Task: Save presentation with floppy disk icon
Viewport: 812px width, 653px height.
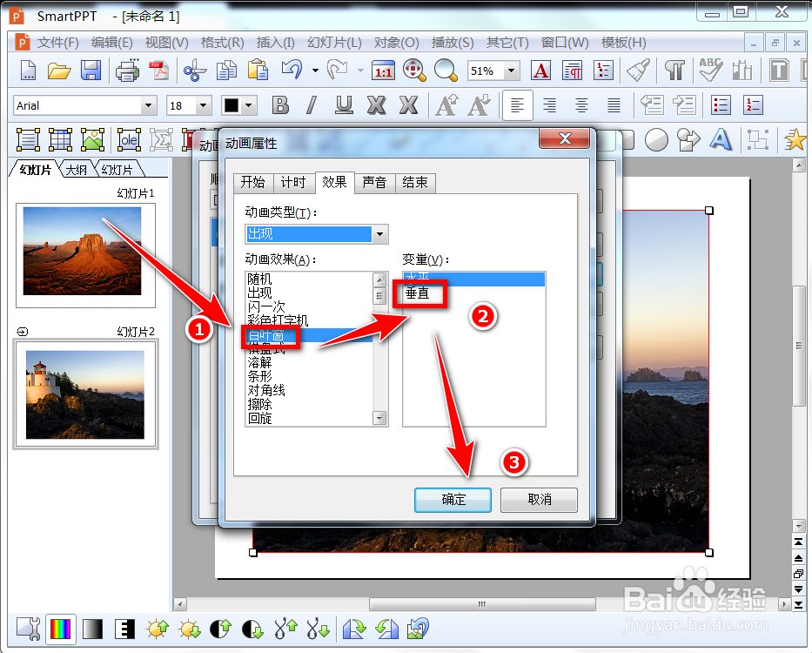Action: click(91, 71)
